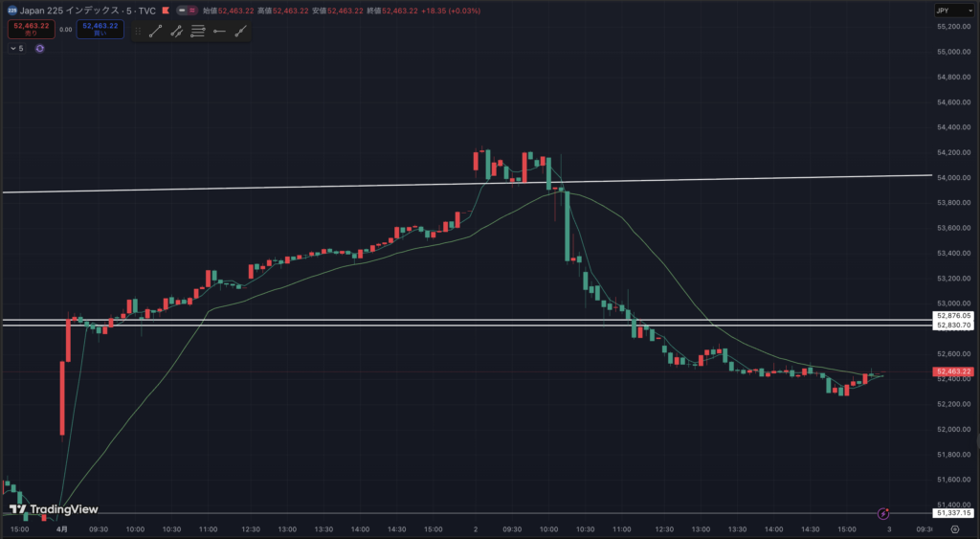Collapse the indicator legend showing 5
The image size is (980, 539).
pos(16,48)
